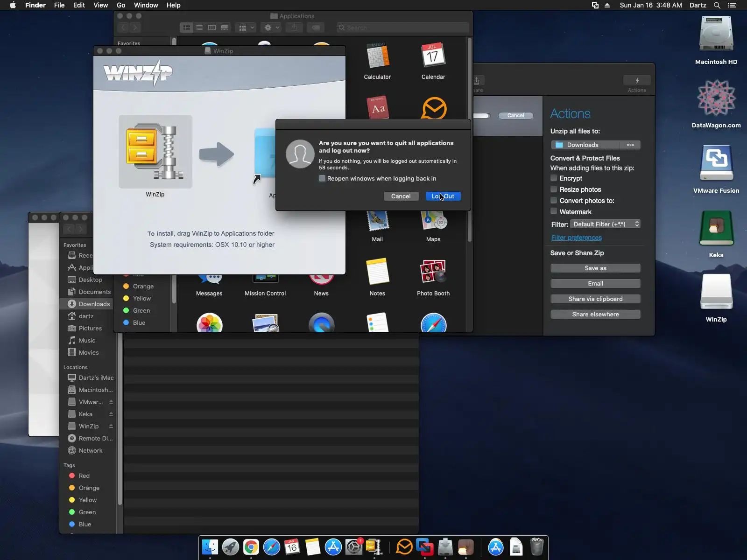This screenshot has width=747, height=560.
Task: Open Finder from the Dock
Action: tap(210, 547)
